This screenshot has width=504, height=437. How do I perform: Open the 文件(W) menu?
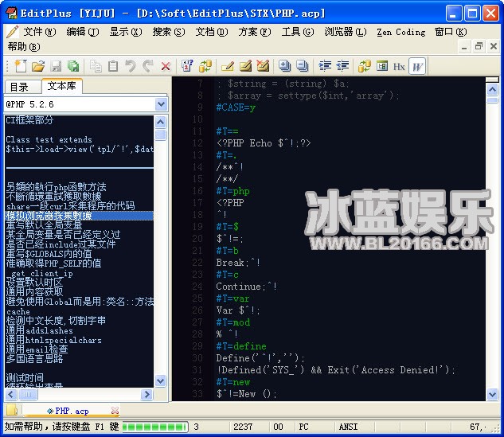40,32
